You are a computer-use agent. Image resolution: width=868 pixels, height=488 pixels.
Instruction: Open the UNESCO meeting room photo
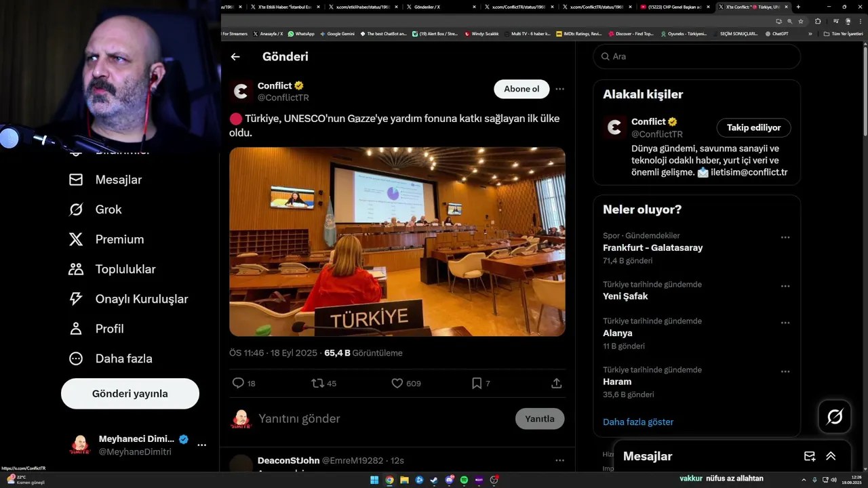[397, 242]
